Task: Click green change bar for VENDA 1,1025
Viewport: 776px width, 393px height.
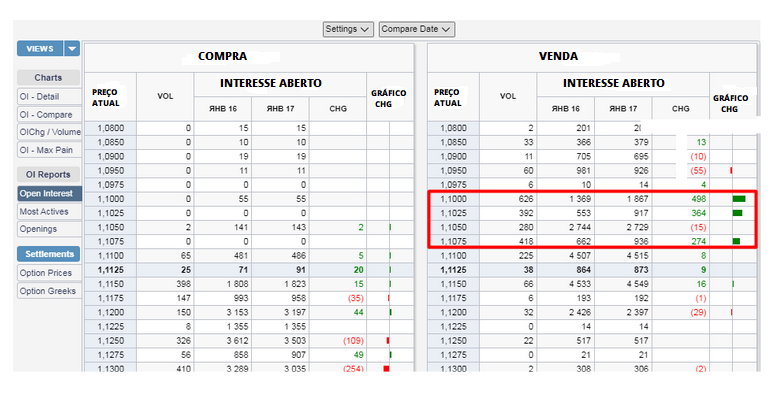Action: pyautogui.click(x=737, y=213)
